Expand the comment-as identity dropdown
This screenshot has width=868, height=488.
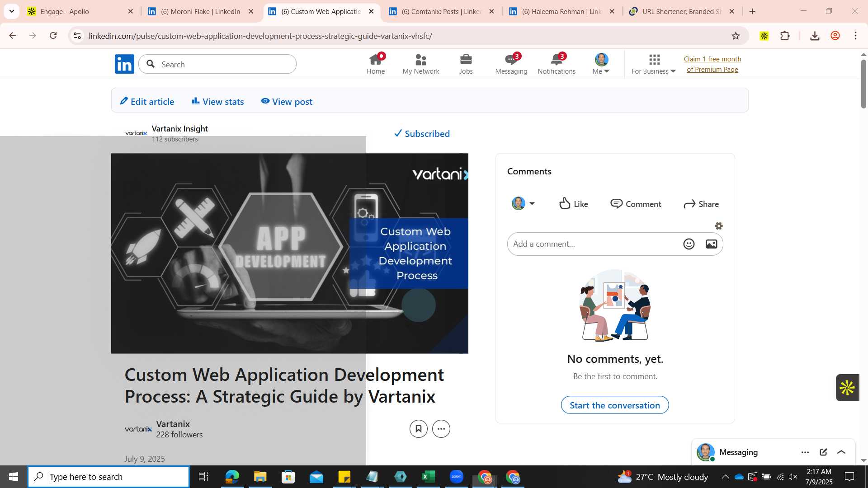(x=524, y=204)
